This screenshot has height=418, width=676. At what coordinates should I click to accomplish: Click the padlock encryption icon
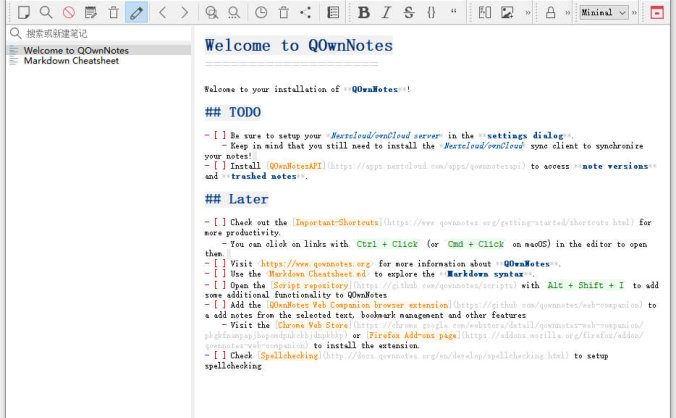(551, 12)
